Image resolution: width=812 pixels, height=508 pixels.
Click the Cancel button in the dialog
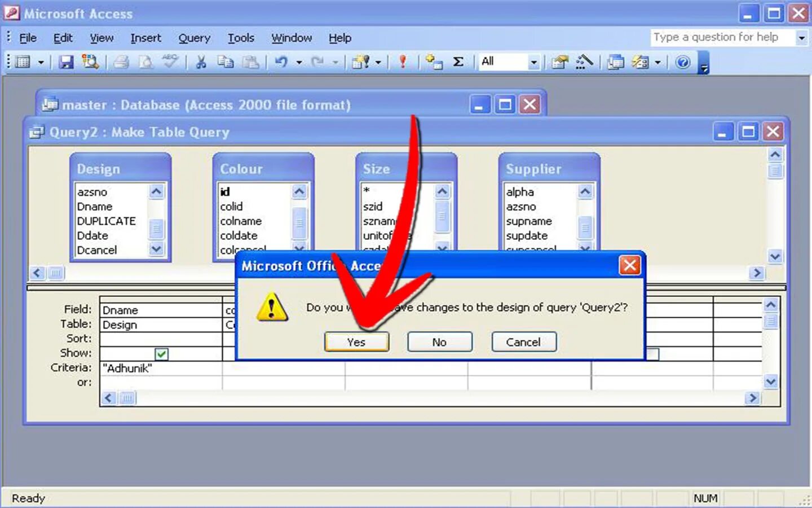click(523, 342)
